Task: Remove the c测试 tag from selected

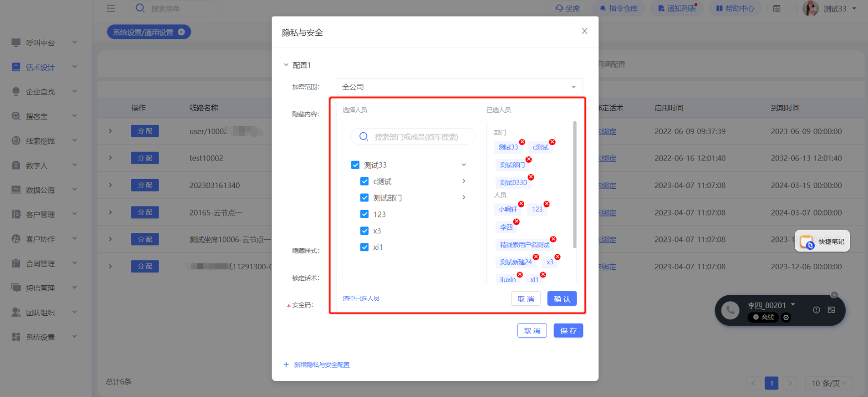Action: coord(552,142)
